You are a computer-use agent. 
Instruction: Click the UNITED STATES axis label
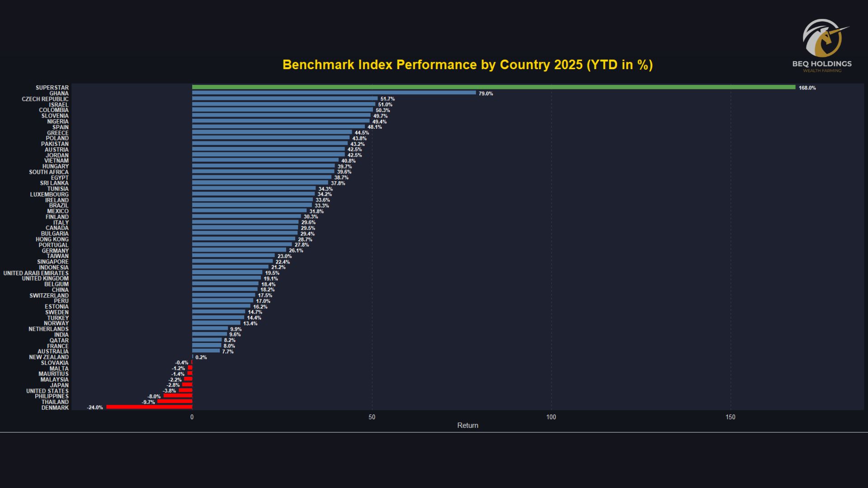(47, 391)
